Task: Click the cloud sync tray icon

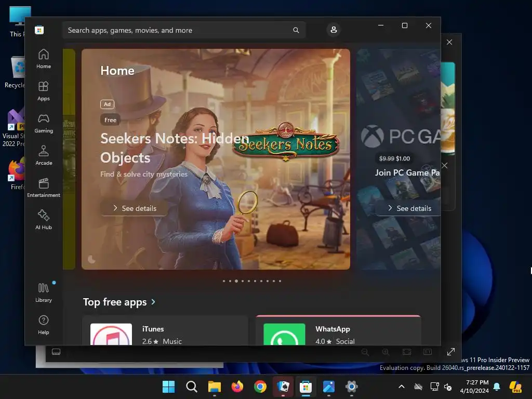Action: click(418, 387)
